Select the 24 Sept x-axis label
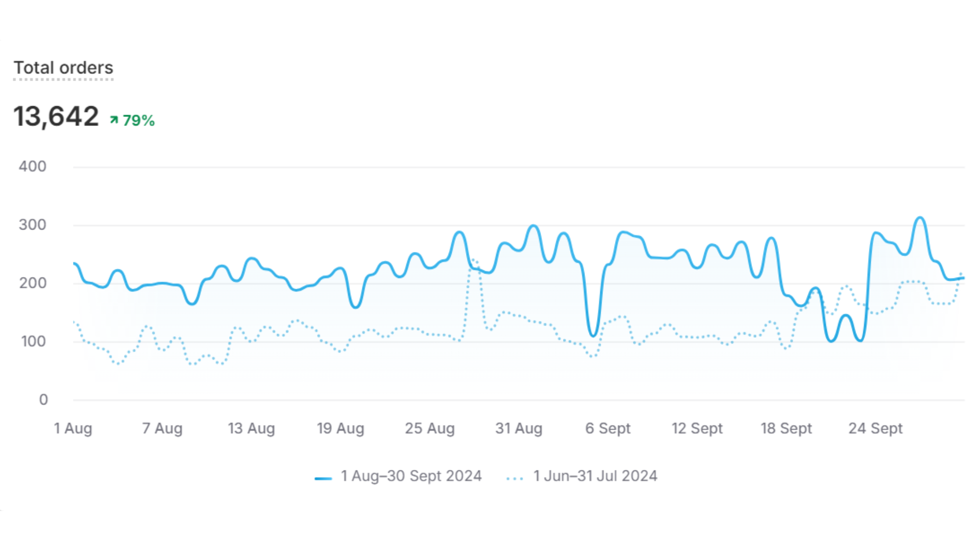 (875, 428)
